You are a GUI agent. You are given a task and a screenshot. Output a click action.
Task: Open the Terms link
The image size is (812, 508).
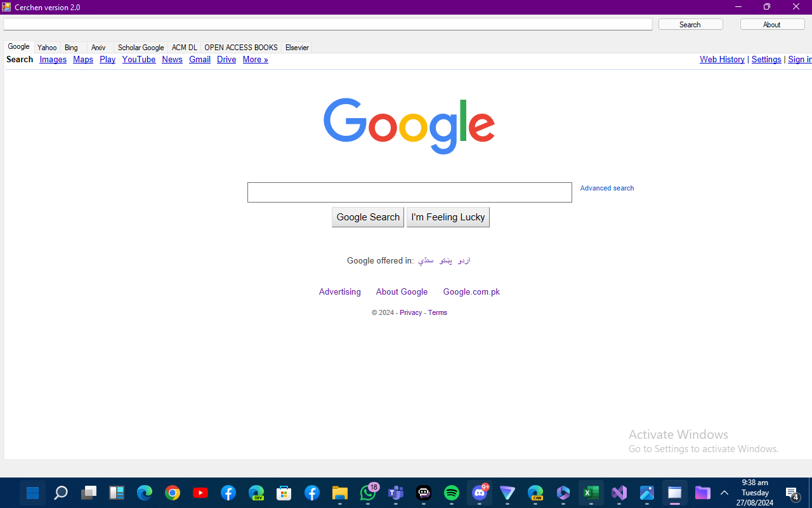[x=438, y=312]
